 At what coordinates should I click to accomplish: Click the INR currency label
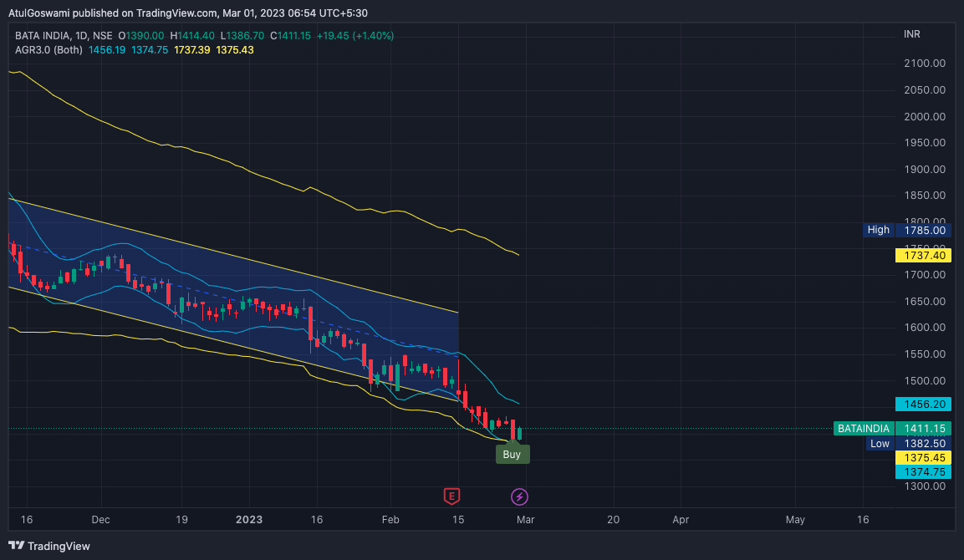click(x=911, y=34)
